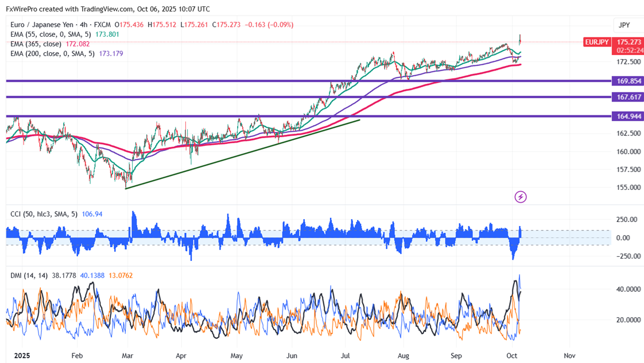Click the 167.617 horizontal line label
The width and height of the screenshot is (644, 363).
(629, 97)
